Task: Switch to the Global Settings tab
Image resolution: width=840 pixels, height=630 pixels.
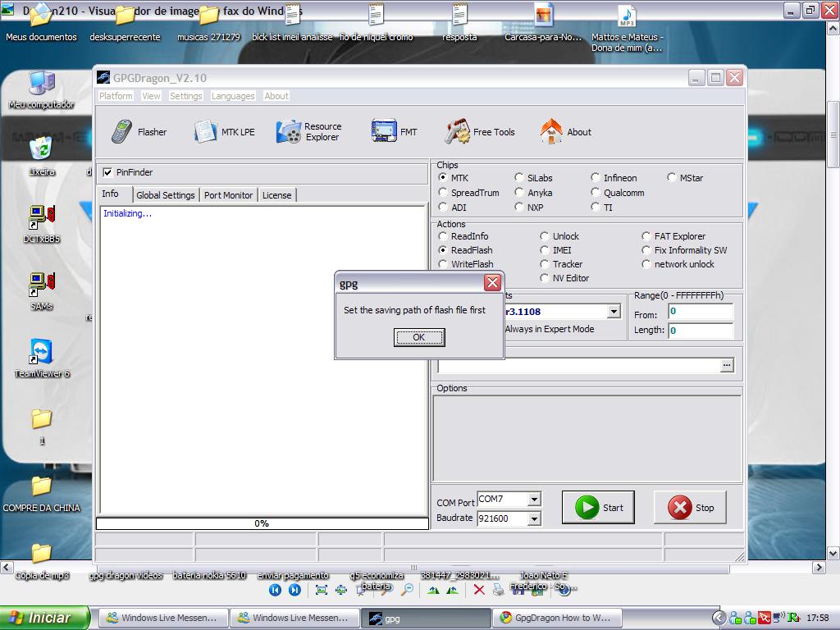Action: click(166, 195)
